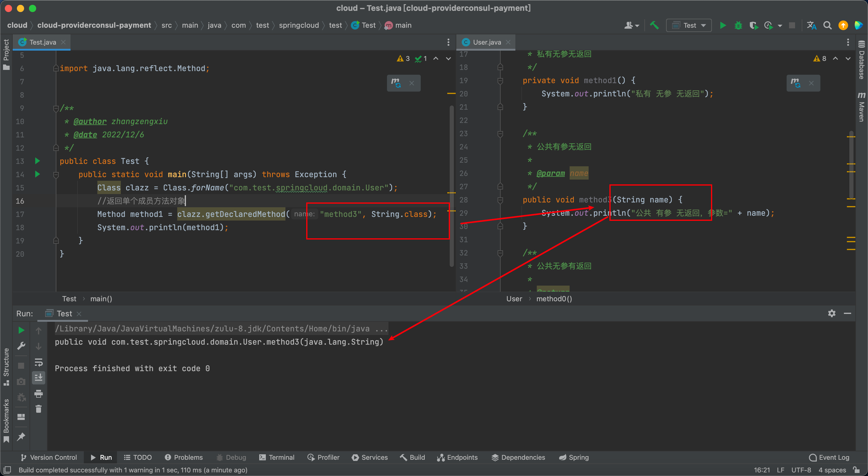Open the Database tool window
The height and width of the screenshot is (476, 868).
point(861,60)
